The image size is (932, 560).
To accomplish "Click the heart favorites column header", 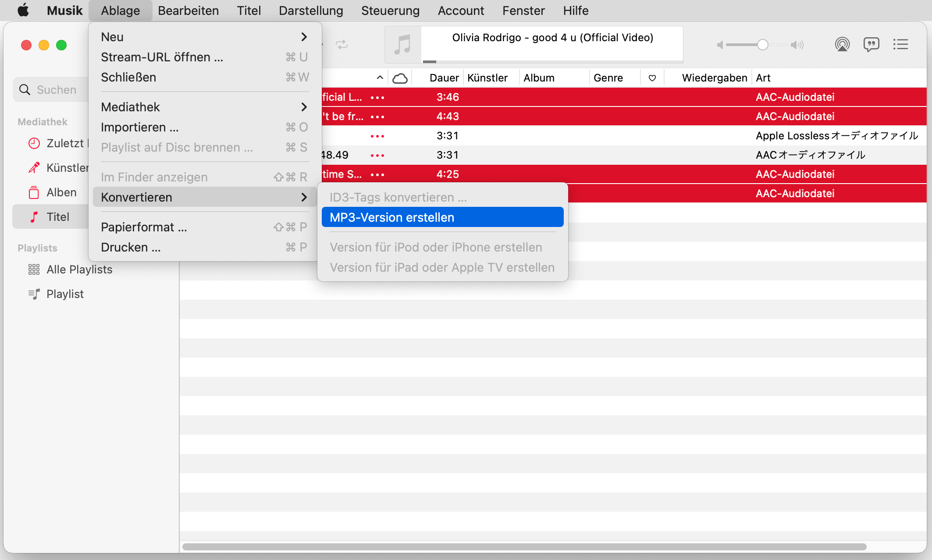I will (652, 78).
